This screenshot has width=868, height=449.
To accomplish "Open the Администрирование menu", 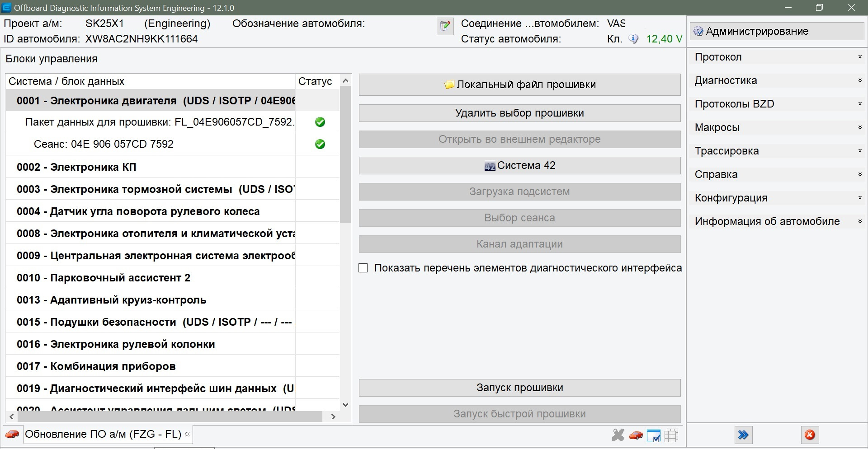I will coord(776,31).
